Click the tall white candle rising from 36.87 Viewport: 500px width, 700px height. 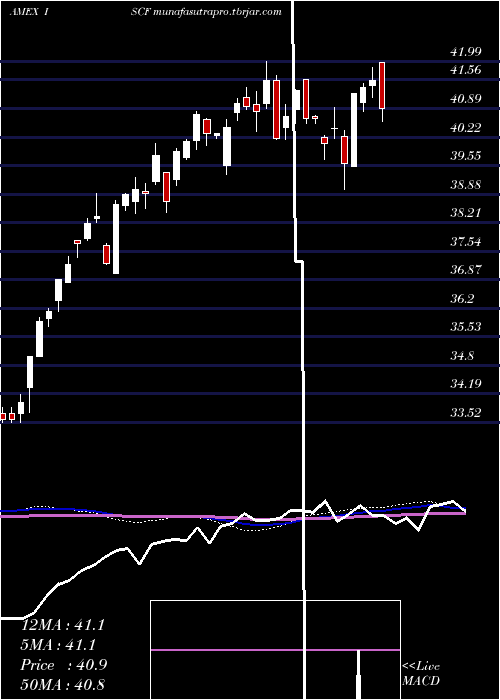coord(116,239)
